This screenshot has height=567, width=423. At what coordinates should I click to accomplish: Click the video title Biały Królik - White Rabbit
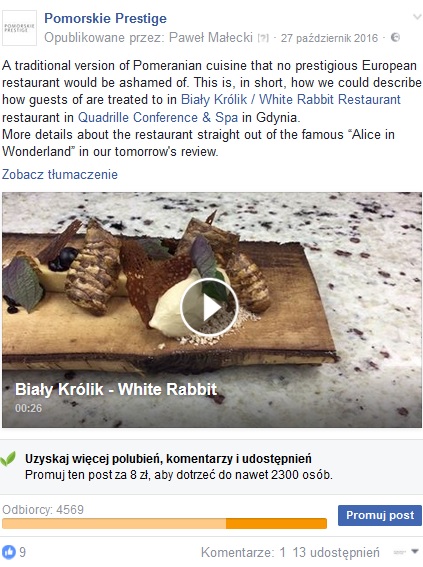click(116, 389)
